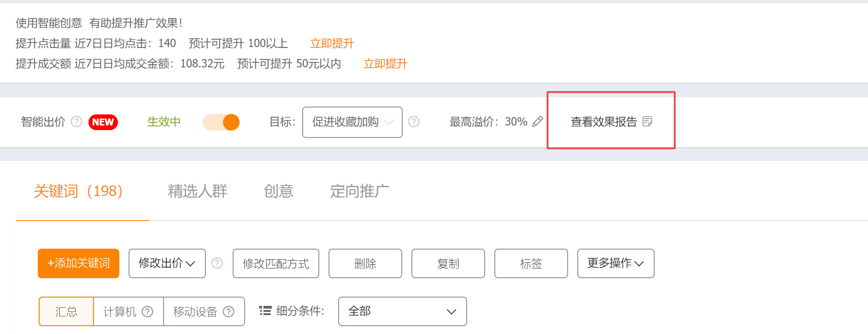Open the 全部 细分条件 dropdown
Viewport: 868px width, 334px height.
pos(403,311)
